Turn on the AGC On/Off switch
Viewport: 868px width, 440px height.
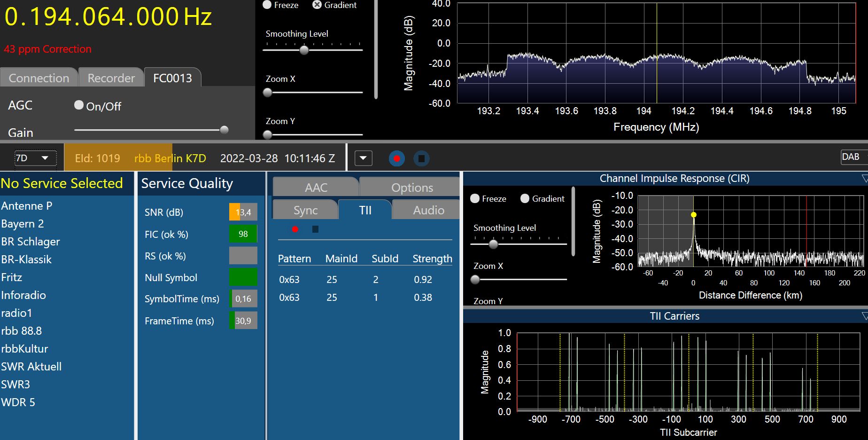pyautogui.click(x=79, y=105)
